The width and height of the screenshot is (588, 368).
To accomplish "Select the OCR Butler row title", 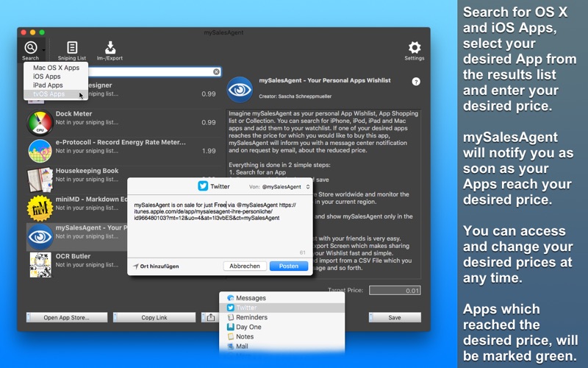I will [73, 256].
